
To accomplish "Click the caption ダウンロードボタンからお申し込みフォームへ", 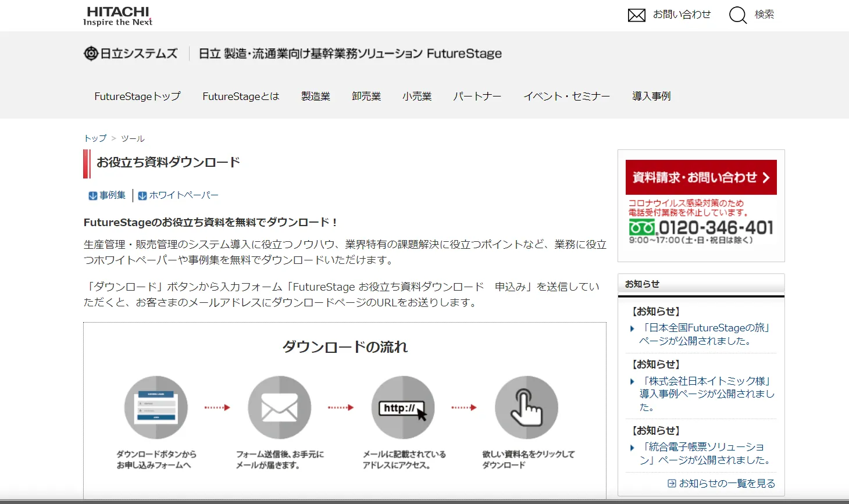I will [156, 459].
